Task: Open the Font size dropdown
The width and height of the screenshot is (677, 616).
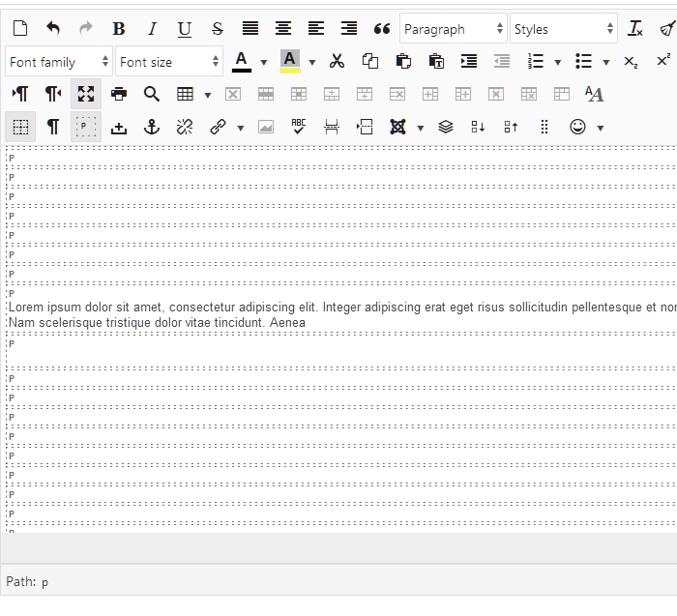Action: point(168,62)
